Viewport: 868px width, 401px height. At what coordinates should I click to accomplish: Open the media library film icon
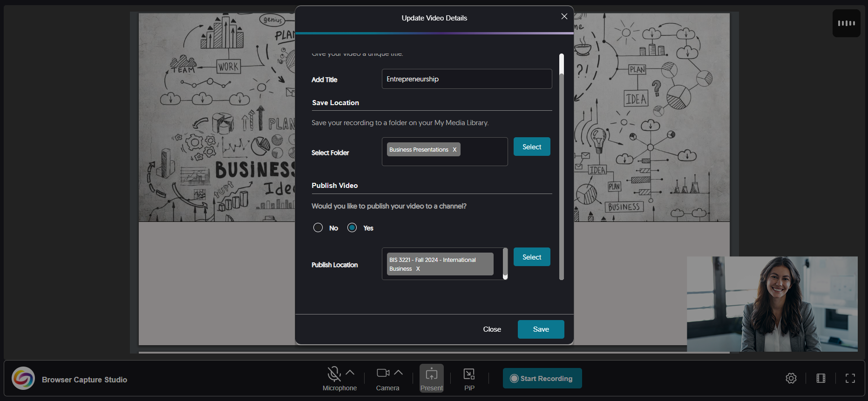(x=821, y=378)
